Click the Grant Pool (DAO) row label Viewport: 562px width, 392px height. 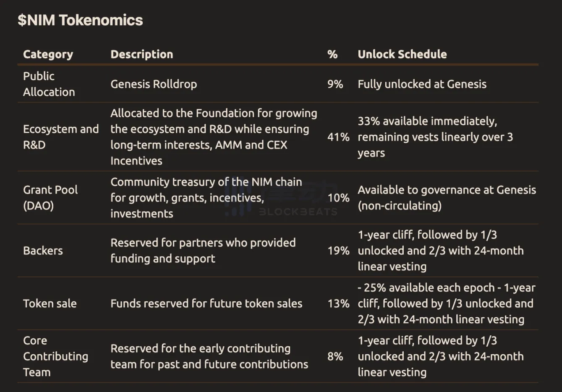(x=50, y=198)
